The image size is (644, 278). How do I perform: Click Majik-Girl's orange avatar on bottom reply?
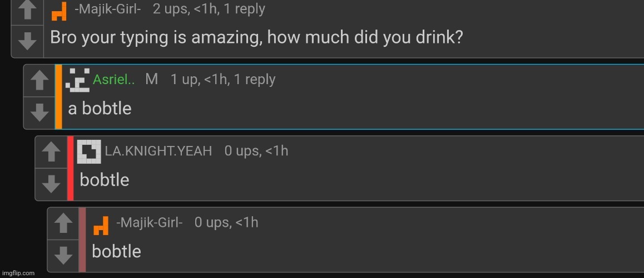[101, 225]
